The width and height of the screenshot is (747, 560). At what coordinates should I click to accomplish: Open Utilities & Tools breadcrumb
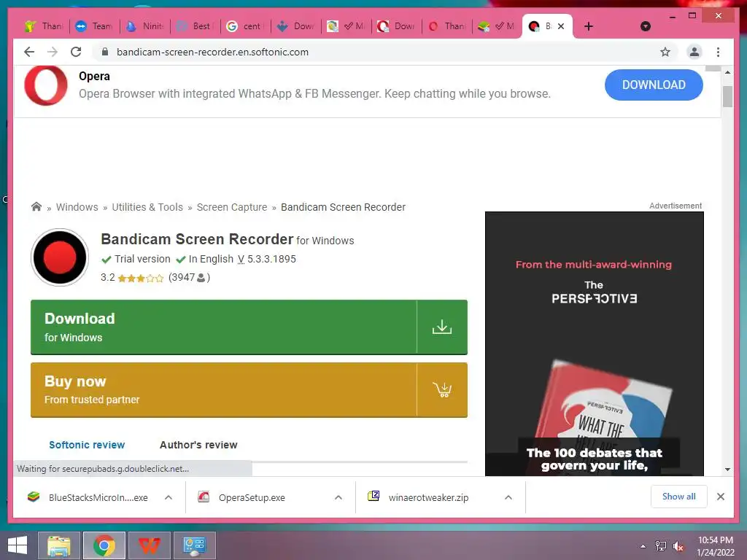click(x=147, y=207)
